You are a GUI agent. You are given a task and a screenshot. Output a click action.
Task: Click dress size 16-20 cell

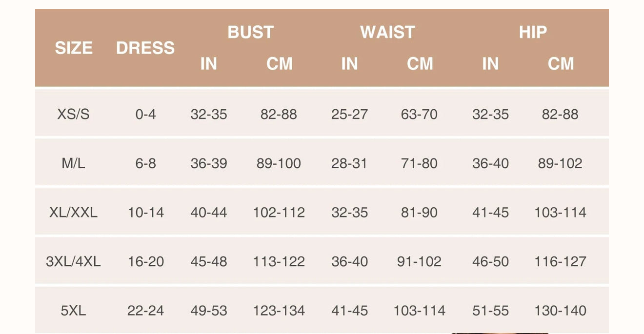145,262
